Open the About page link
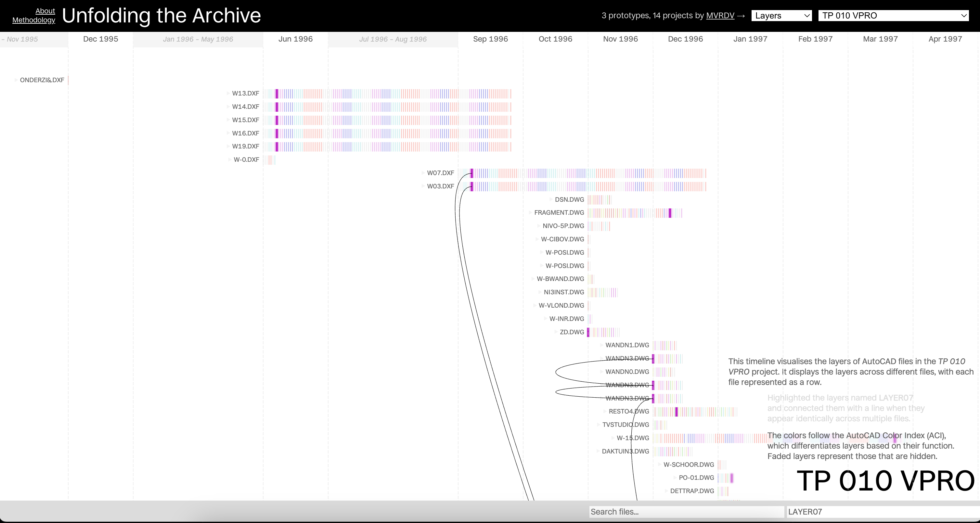The image size is (980, 523). [x=45, y=11]
